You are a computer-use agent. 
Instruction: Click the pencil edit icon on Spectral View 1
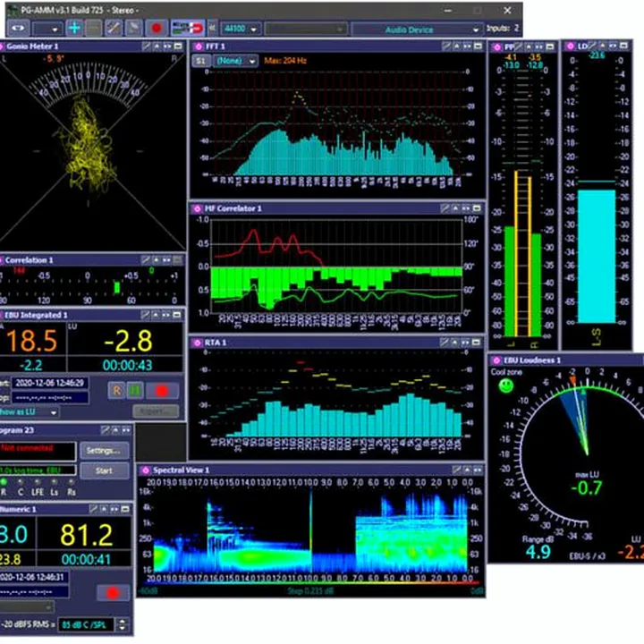tap(457, 470)
